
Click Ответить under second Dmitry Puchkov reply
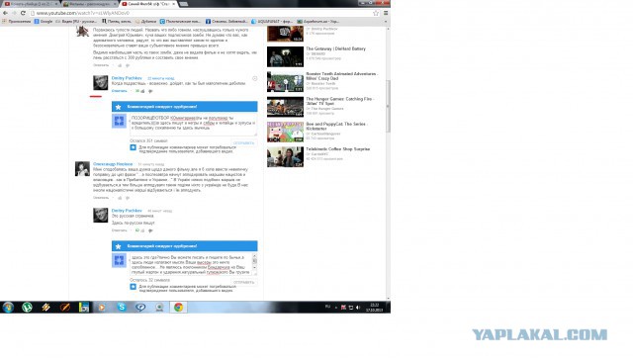[x=119, y=230]
